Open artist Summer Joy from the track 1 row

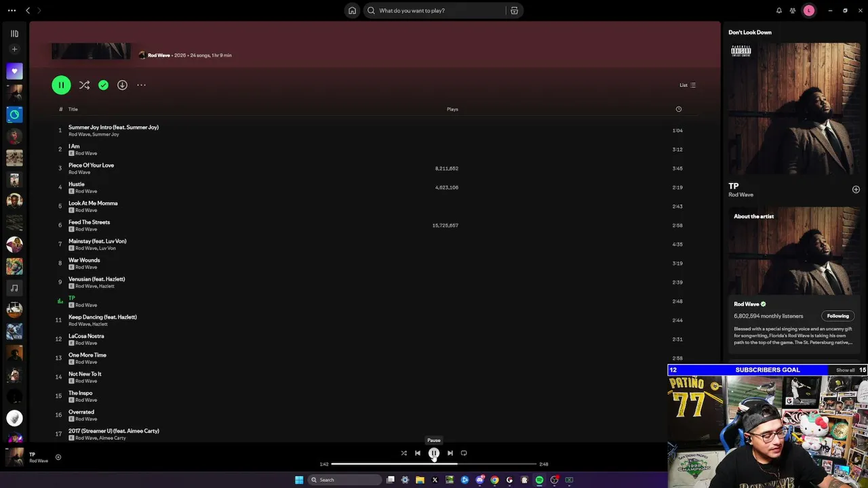coord(106,134)
